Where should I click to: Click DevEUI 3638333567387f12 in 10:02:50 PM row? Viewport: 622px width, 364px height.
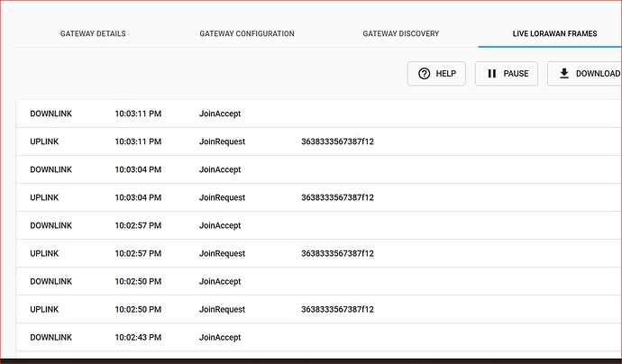[x=337, y=309]
